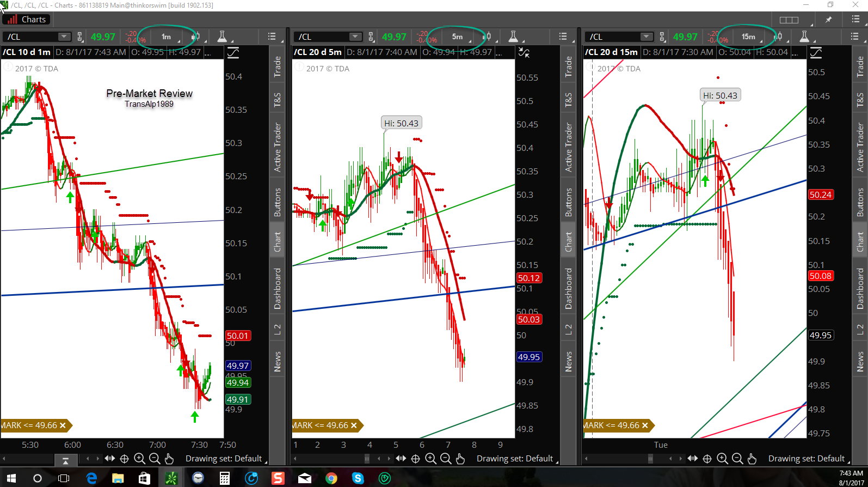The image size is (868, 487).
Task: Open the 5m chart settings list menu
Action: coord(563,36)
